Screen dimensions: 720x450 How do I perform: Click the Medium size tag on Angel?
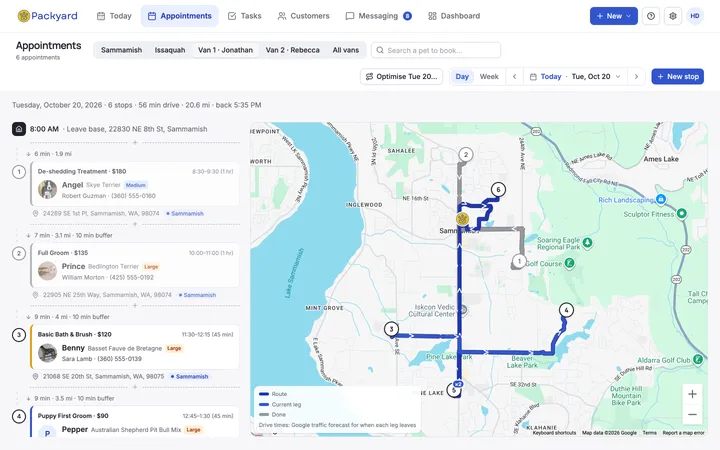point(135,185)
